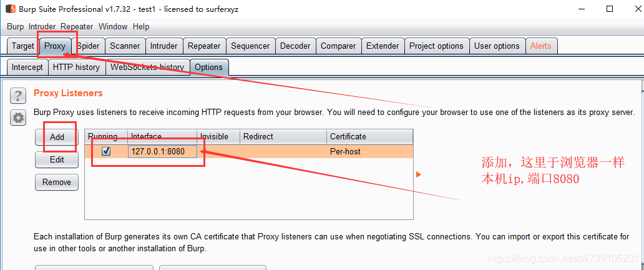Uncheck Running for listener 127.0.0.1:8080
644x270 pixels.
click(106, 151)
